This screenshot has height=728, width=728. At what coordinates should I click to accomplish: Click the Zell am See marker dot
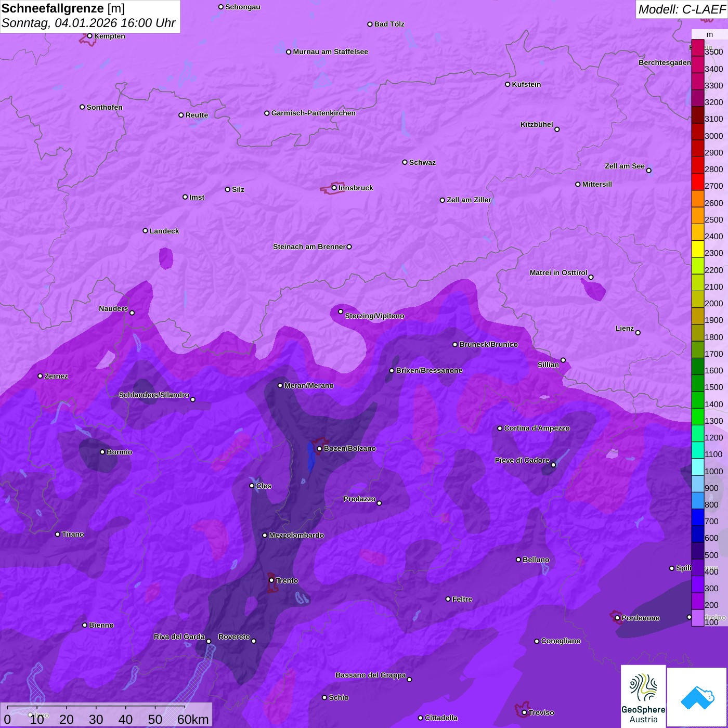[x=648, y=171]
